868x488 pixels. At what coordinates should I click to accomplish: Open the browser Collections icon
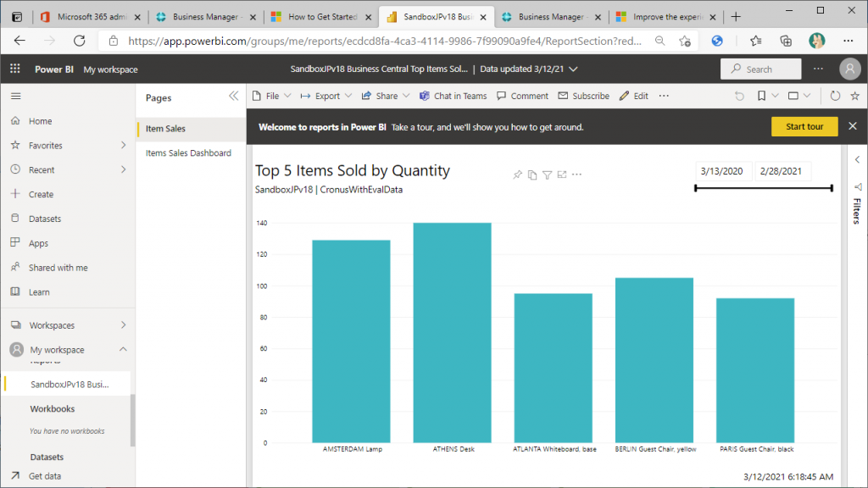[786, 41]
